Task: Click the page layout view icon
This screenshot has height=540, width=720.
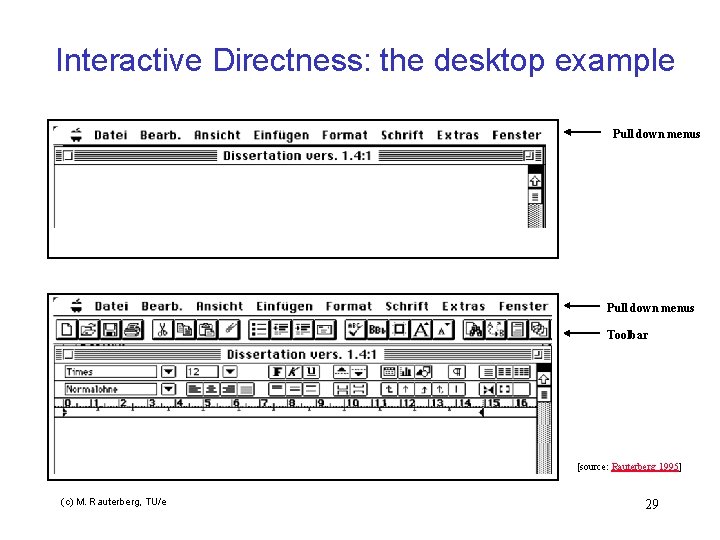Action: 517,329
